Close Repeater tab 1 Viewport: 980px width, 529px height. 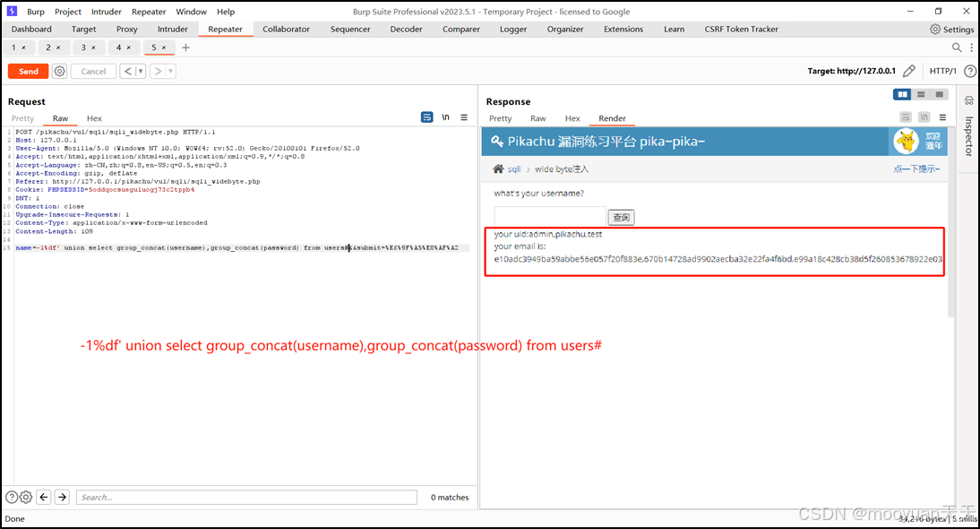pyautogui.click(x=24, y=48)
